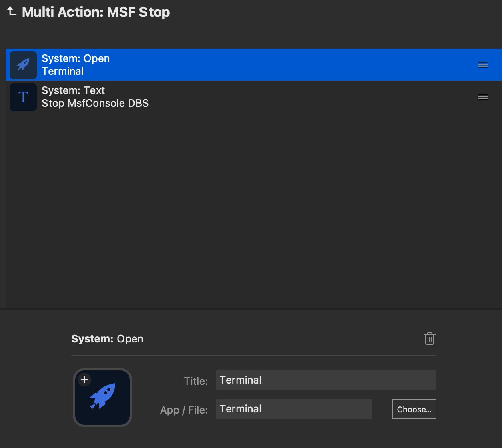This screenshot has width=502, height=448.
Task: Click the 'Title:' field label
Action: [196, 381]
